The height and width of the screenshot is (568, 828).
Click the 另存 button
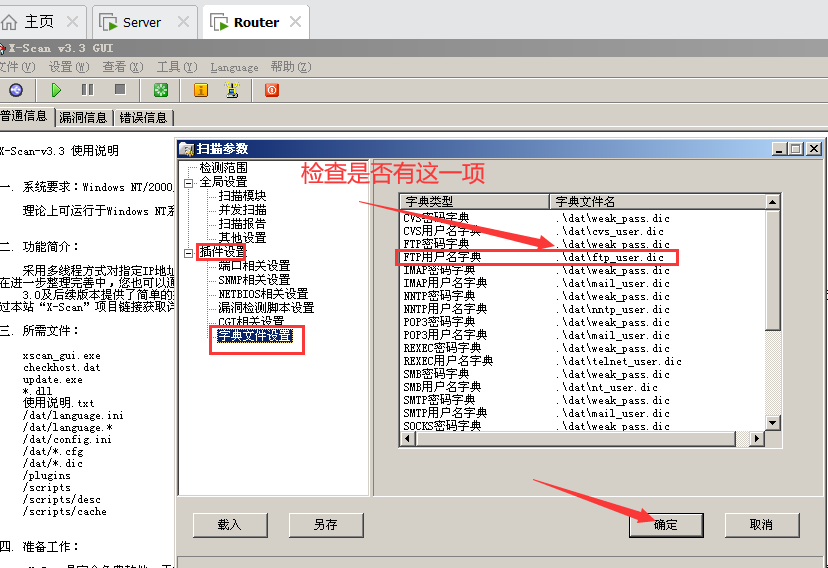point(326,525)
